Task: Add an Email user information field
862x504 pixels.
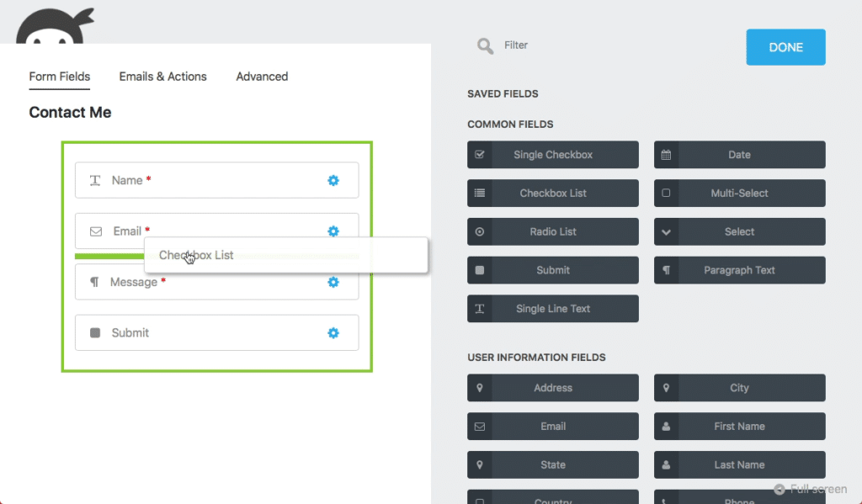Action: 552,426
